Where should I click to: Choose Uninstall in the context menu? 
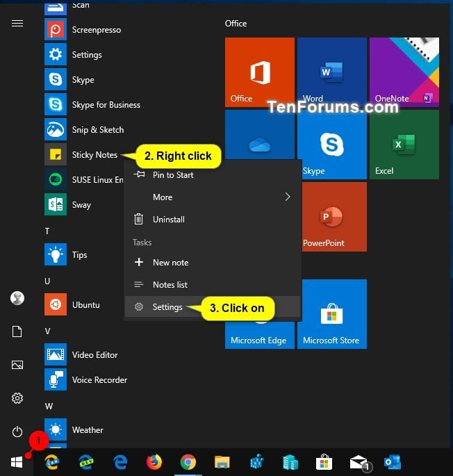[x=213, y=219]
